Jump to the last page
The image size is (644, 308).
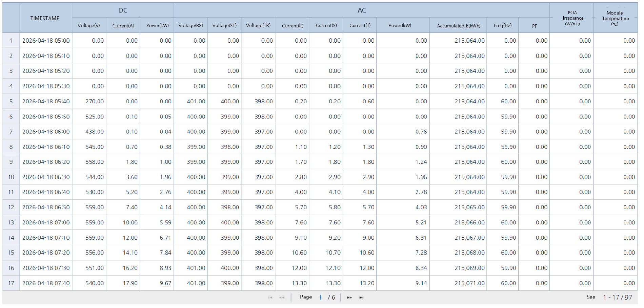361,298
